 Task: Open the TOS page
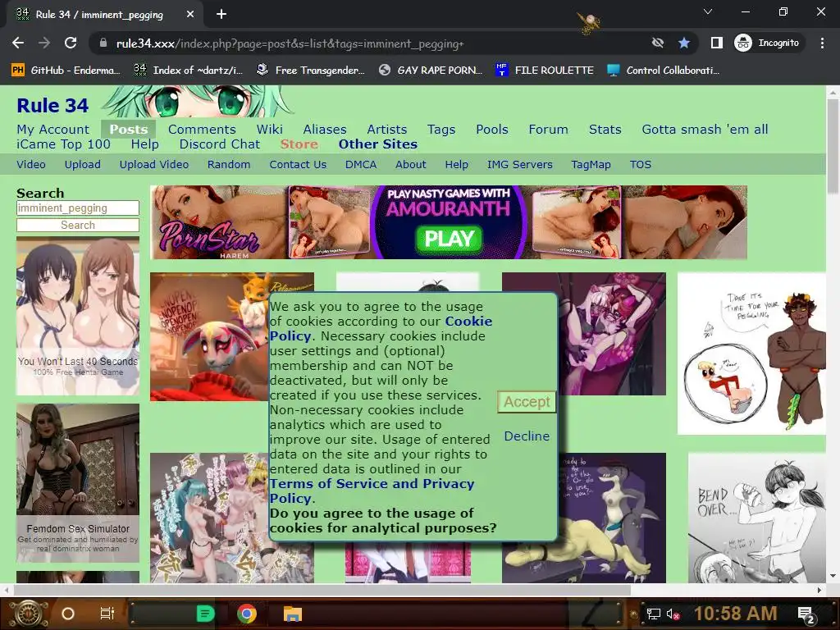point(640,164)
